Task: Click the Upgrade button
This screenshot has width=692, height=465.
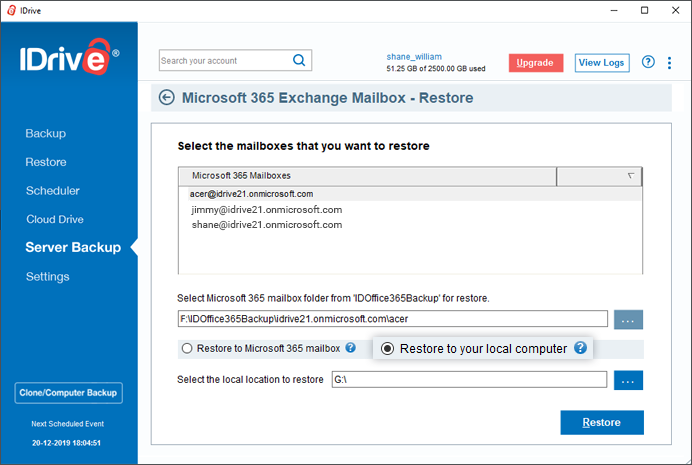Action: [x=536, y=63]
